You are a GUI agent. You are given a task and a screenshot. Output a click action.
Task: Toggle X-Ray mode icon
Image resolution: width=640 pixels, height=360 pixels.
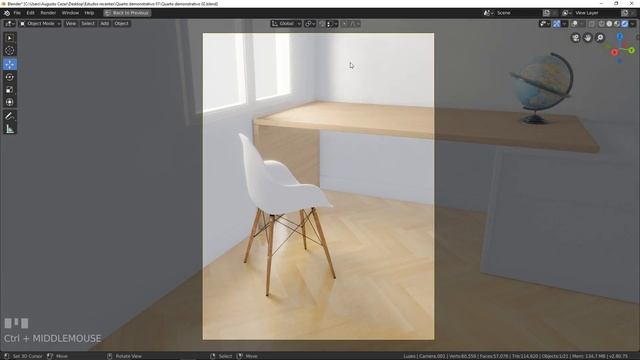[x=591, y=24]
